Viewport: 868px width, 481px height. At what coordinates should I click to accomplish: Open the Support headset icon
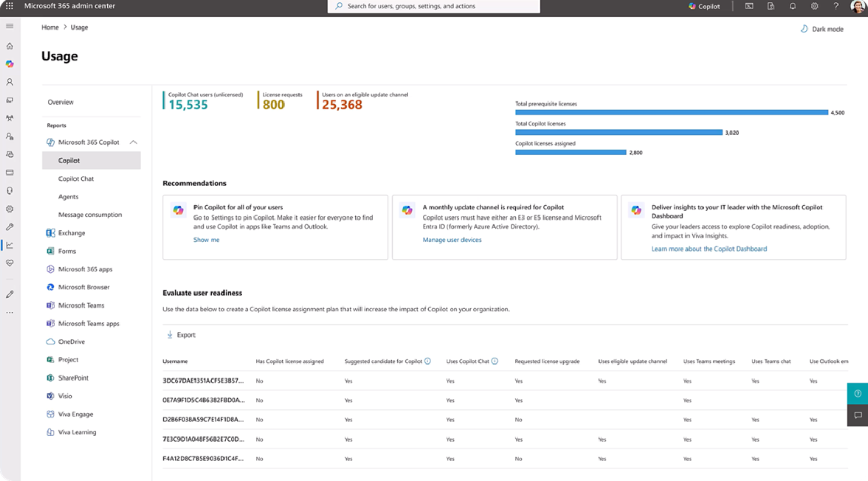pos(9,190)
